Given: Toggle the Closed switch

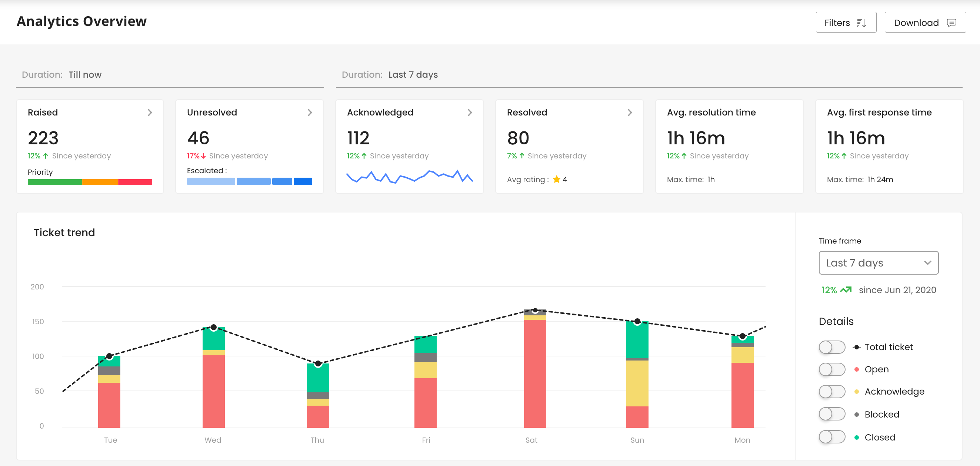Looking at the screenshot, I should pyautogui.click(x=831, y=437).
